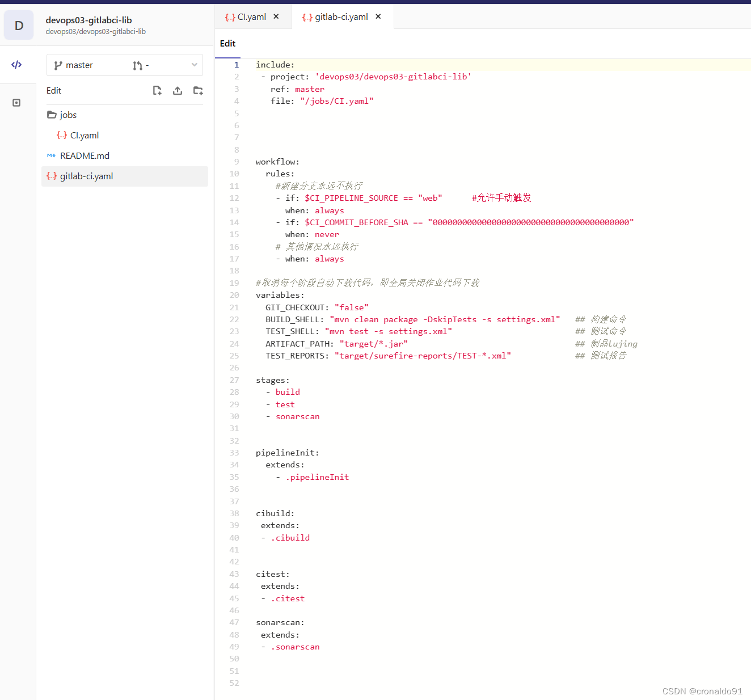
Task: Click the 'pipelineInit:' job name
Action: pos(288,453)
